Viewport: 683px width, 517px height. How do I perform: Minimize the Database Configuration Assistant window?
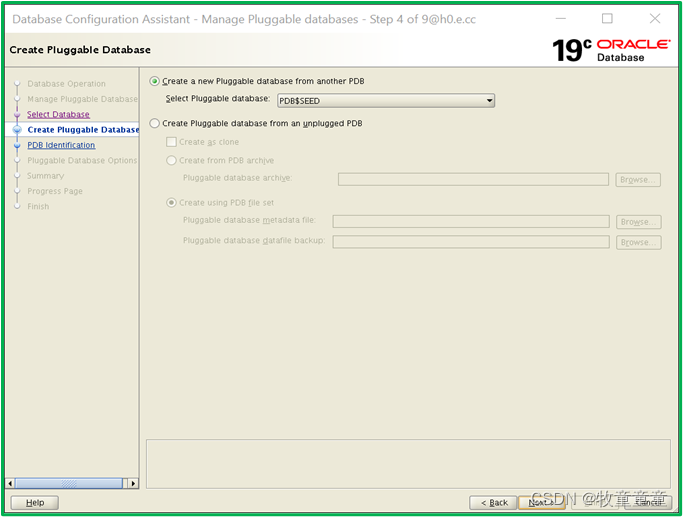point(561,18)
